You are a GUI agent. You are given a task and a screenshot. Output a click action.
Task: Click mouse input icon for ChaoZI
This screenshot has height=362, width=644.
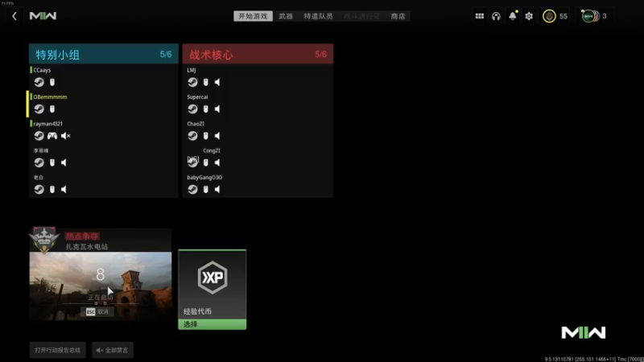(x=206, y=135)
